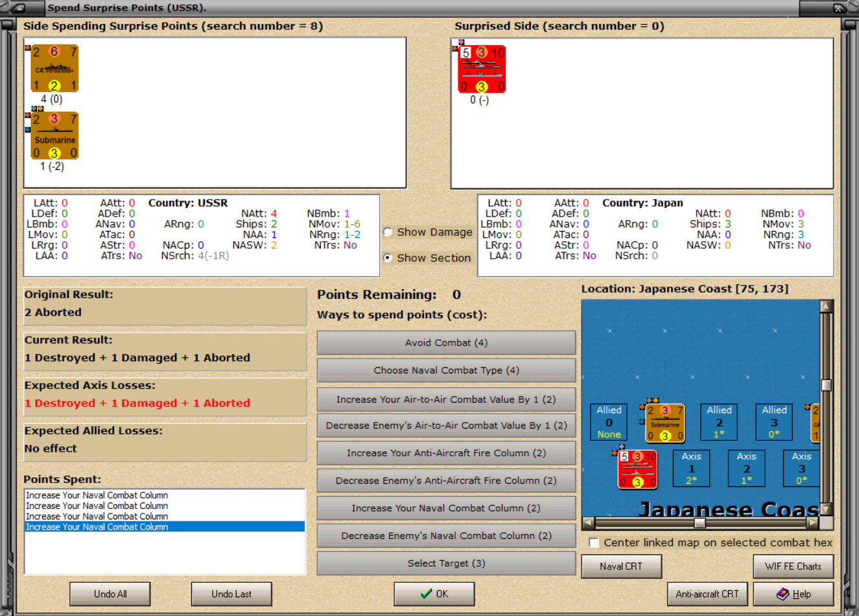Select the Show Section radio button

tap(388, 257)
